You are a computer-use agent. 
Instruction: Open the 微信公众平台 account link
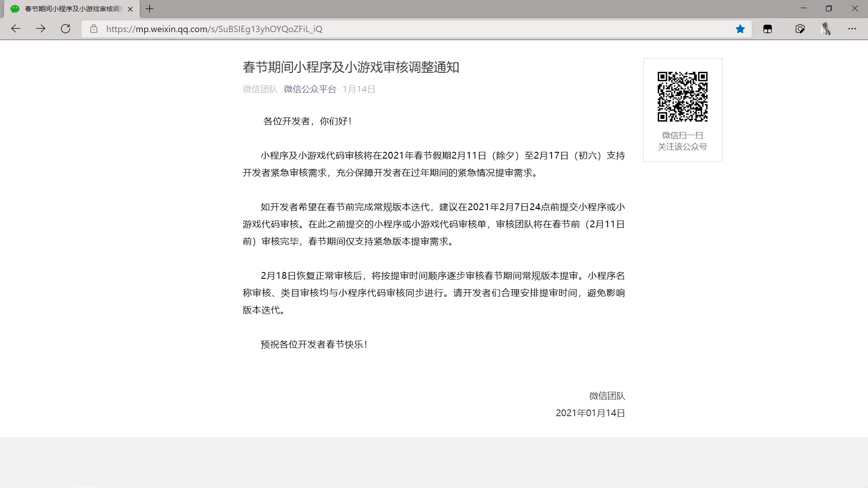[x=310, y=89]
